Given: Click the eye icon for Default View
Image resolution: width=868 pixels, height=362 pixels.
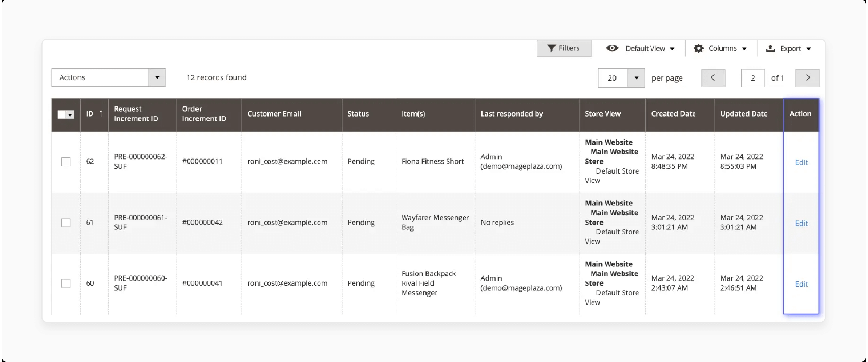Looking at the screenshot, I should tap(612, 48).
